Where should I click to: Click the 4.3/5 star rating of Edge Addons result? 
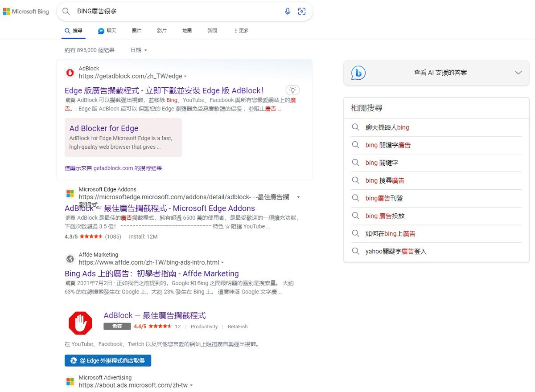point(84,237)
